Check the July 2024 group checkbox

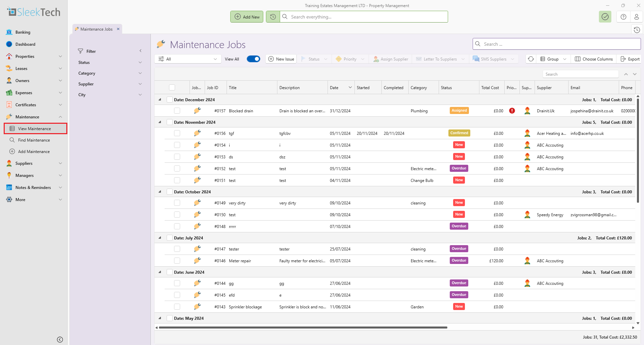coord(170,238)
